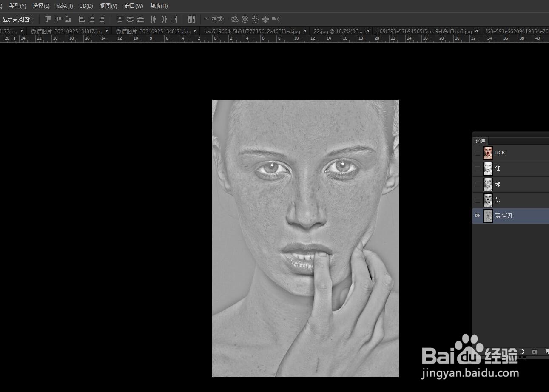Viewport: 549px width, 392px height.
Task: Click the 红 channel thumbnail
Action: [x=488, y=168]
